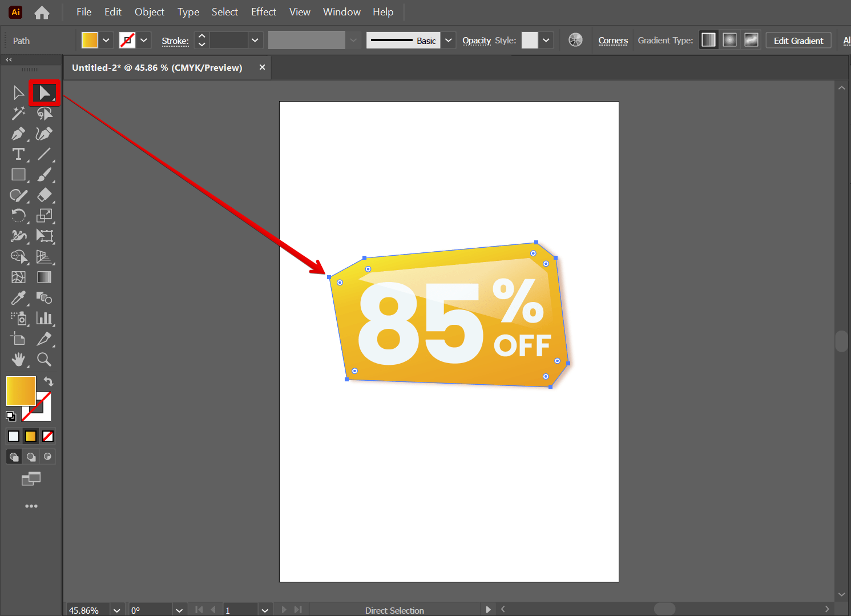851x616 pixels.
Task: Toggle Draw Behind drawing mode
Action: [30, 457]
